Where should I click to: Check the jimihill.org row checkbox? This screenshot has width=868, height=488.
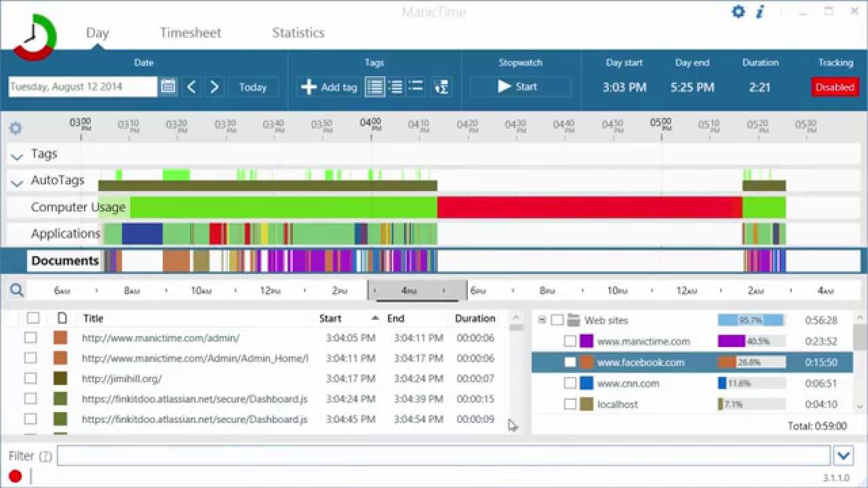31,378
